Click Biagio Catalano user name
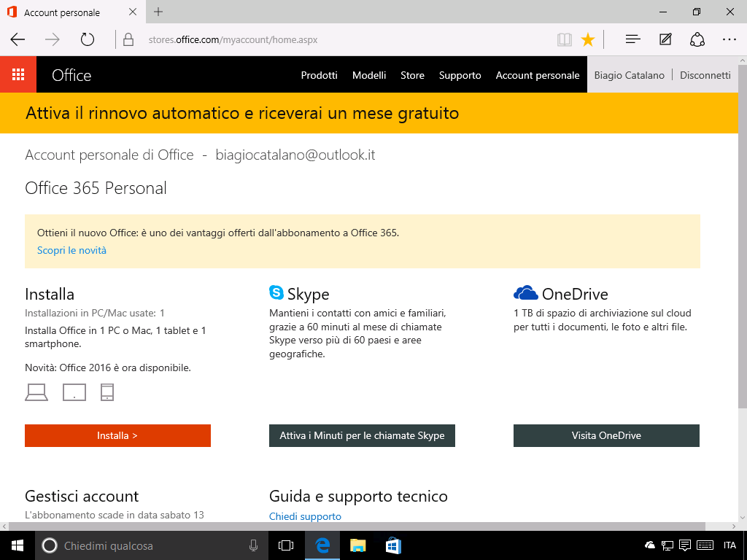This screenshot has height=560, width=747. point(630,75)
